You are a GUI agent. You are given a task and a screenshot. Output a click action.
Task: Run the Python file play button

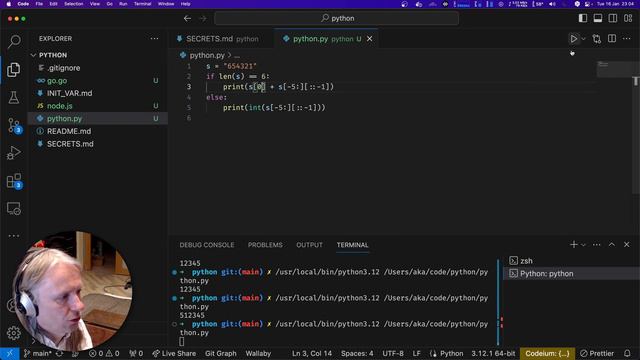(x=573, y=39)
